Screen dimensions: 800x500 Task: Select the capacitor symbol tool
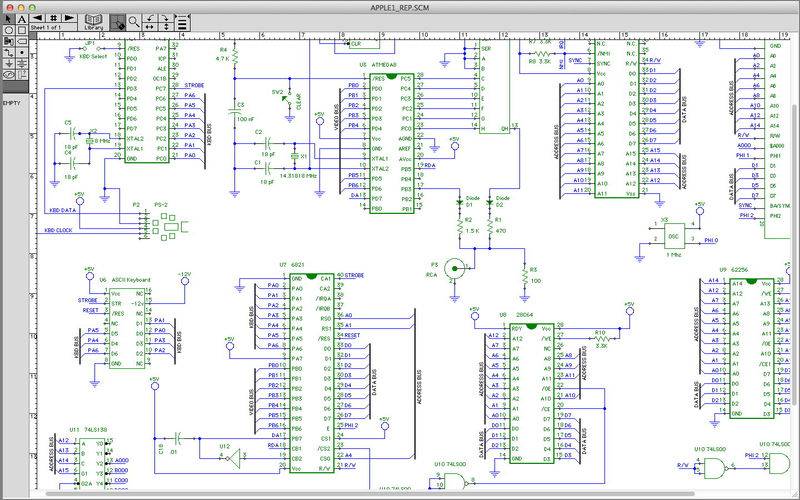[x=22, y=63]
